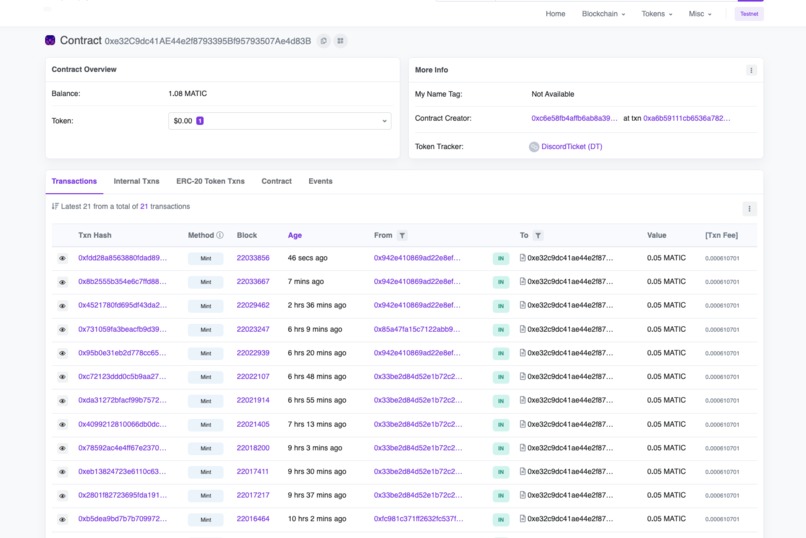Screen dimensions: 806x538
Task: Filter transactions by From address
Action: click(x=402, y=235)
